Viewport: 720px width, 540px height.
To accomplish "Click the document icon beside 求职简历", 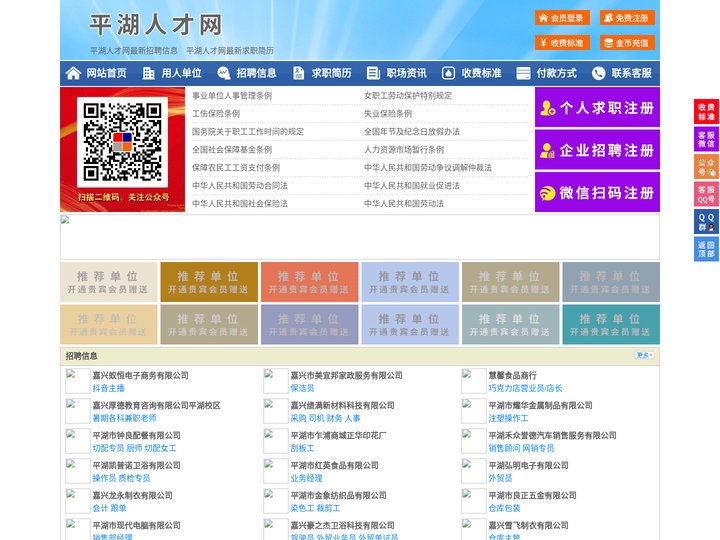I will [x=298, y=73].
